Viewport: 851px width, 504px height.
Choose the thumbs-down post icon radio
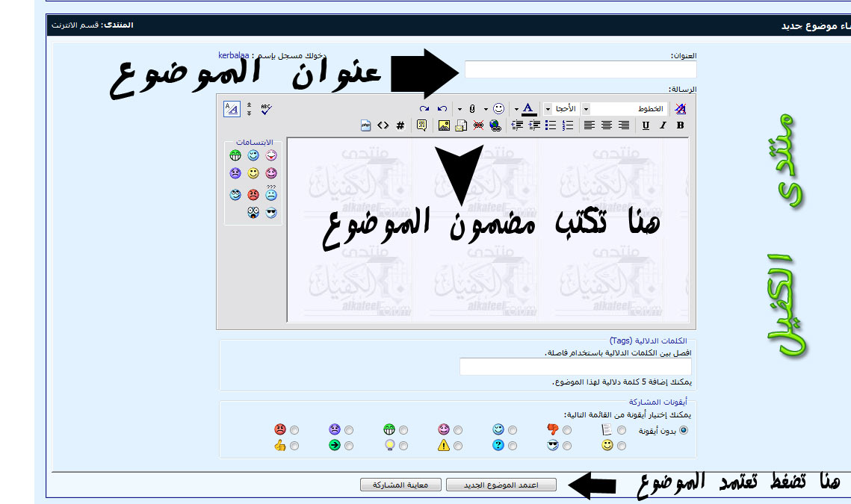point(567,430)
